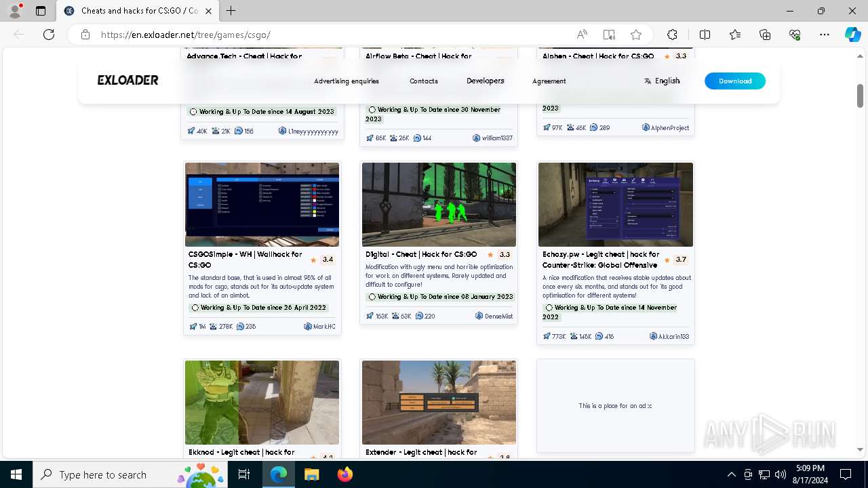
Task: Click the 'This is a place for an ad' box
Action: coord(616,406)
